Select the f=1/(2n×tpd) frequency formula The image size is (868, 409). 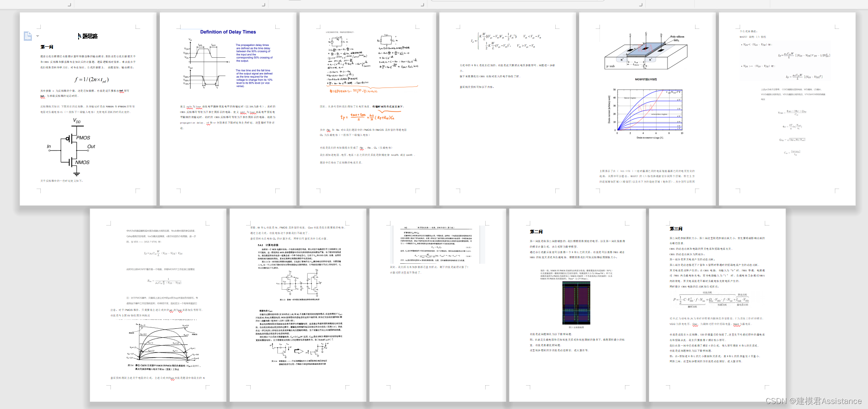pyautogui.click(x=91, y=79)
